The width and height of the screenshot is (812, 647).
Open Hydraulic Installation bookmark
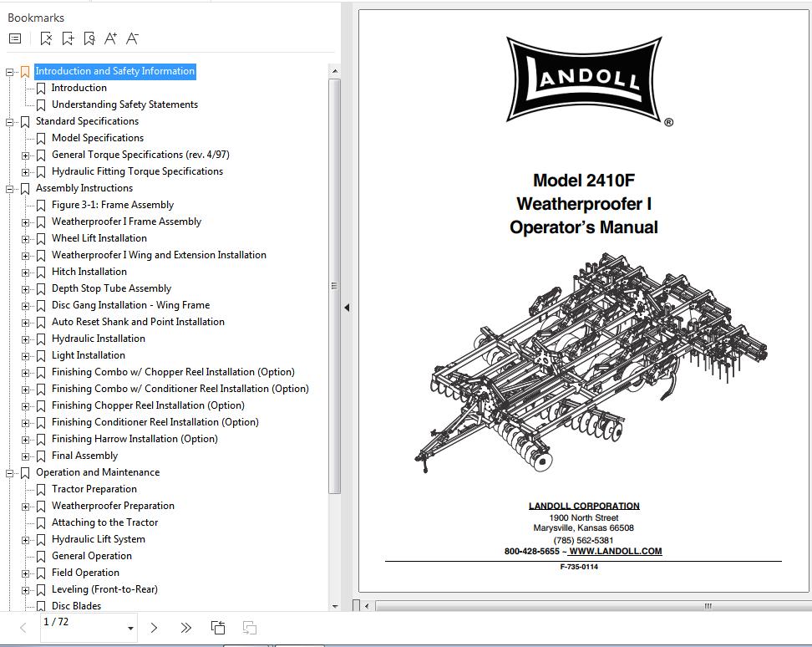(x=99, y=339)
